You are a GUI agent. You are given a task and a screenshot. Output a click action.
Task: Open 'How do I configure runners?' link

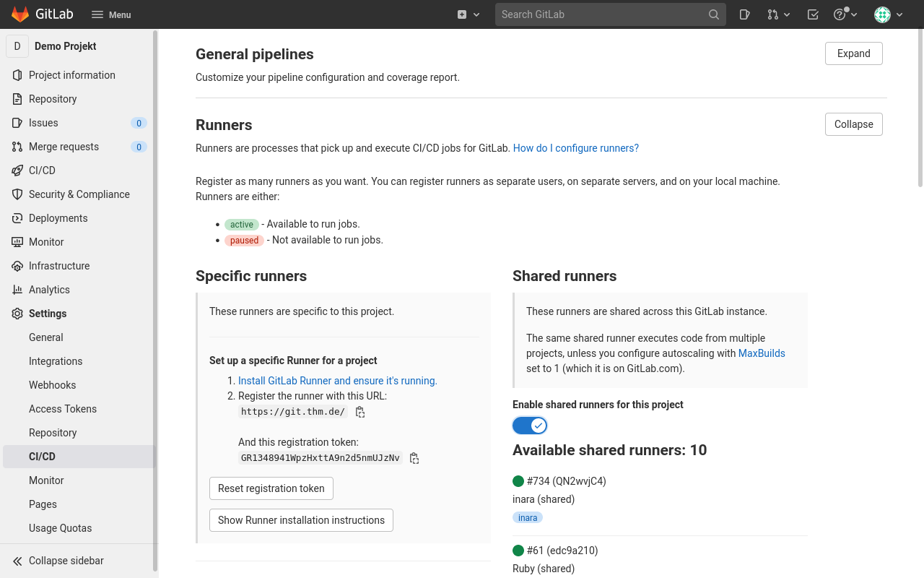click(576, 148)
